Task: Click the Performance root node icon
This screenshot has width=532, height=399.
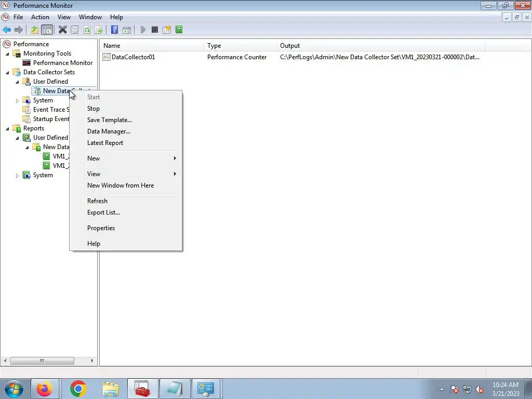Action: click(7, 44)
